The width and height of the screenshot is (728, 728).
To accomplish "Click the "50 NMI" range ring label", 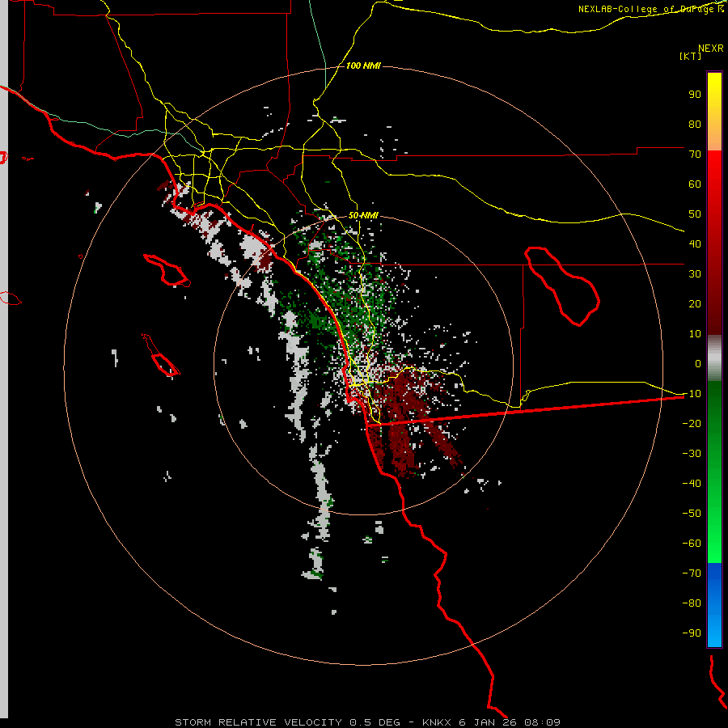I will [x=363, y=215].
